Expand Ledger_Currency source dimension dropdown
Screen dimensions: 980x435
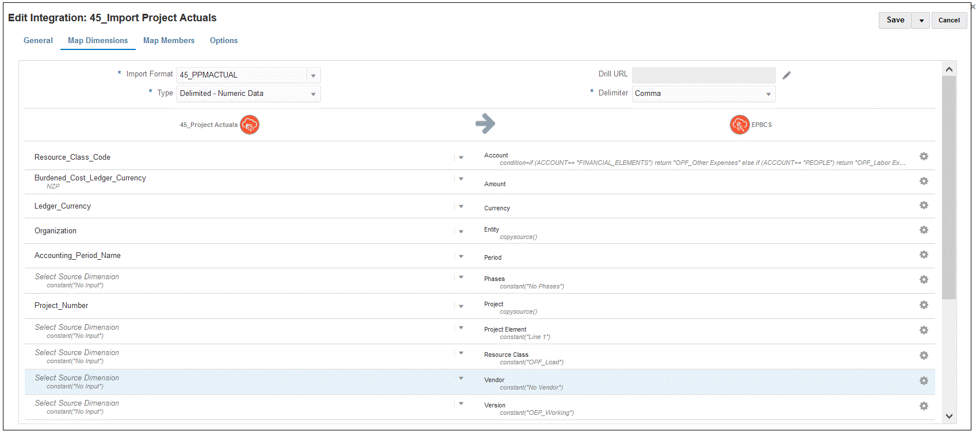click(461, 206)
